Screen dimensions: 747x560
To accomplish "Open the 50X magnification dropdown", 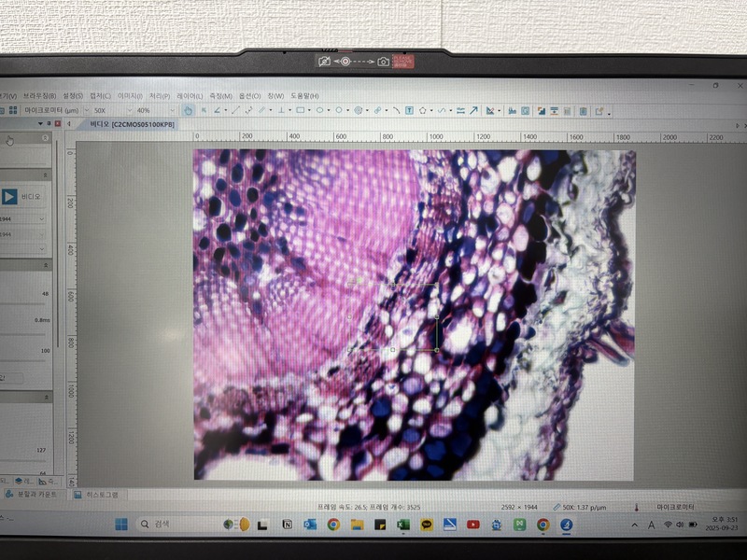I will click(x=112, y=110).
